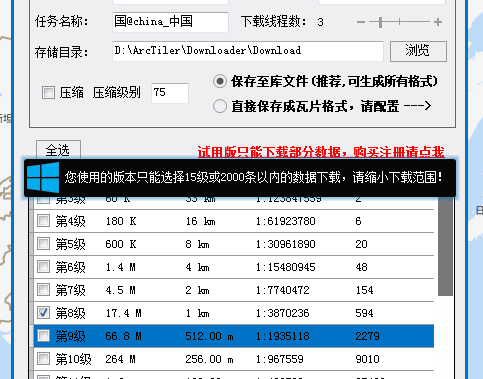Check the 第9级 level checkbox
This screenshot has width=483, height=379.
[43, 336]
